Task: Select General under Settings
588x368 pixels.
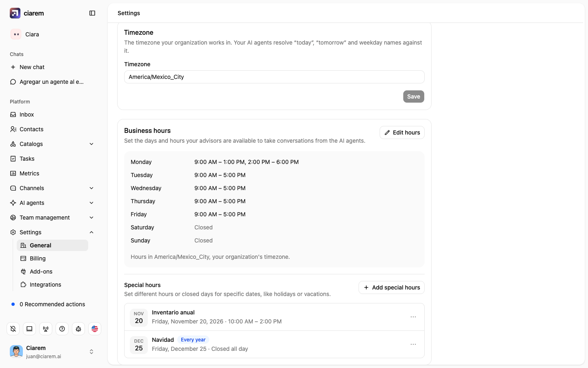Action: tap(52, 245)
